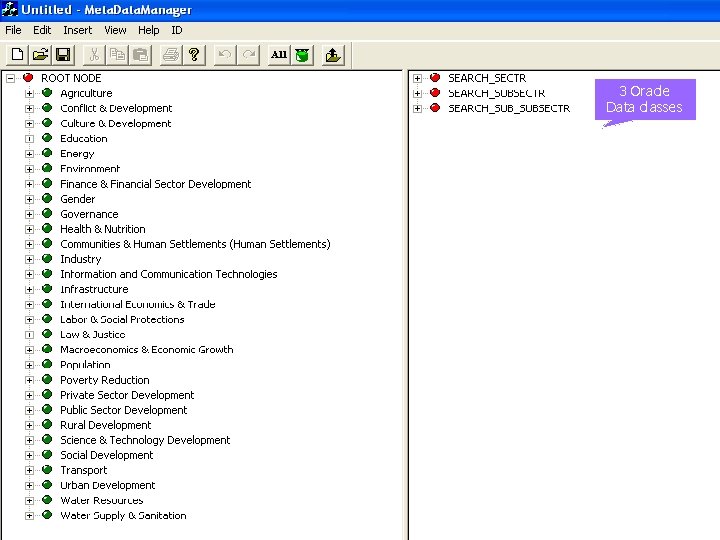
Task: Select Private Sector Development item
Action: [x=127, y=395]
